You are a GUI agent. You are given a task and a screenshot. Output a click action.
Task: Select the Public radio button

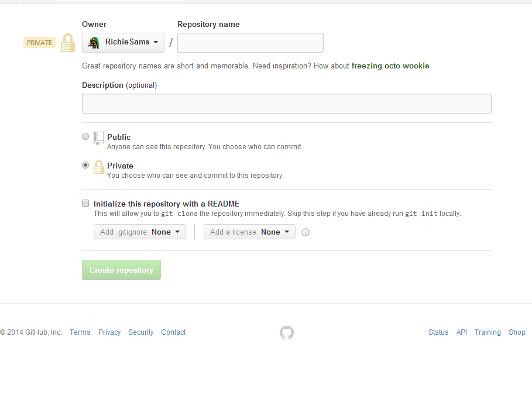coord(85,136)
